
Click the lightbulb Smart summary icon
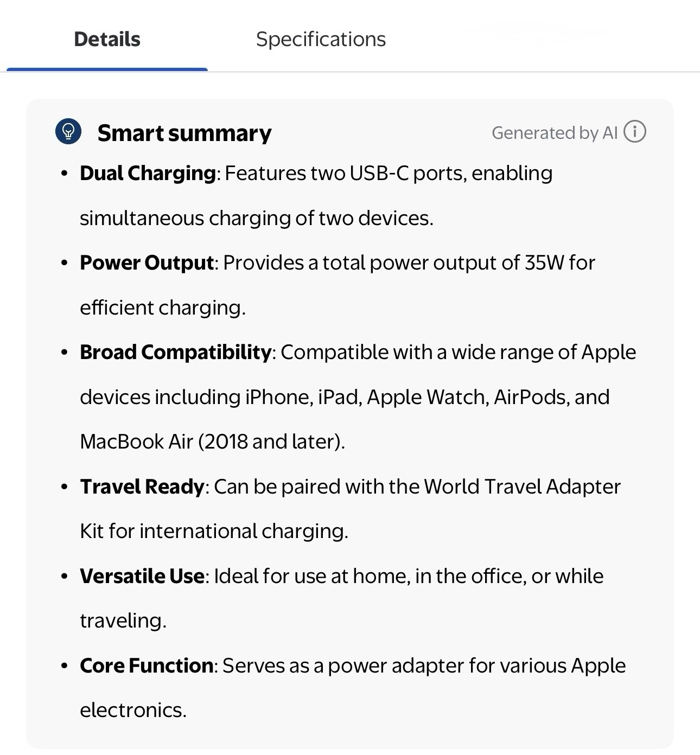68,132
